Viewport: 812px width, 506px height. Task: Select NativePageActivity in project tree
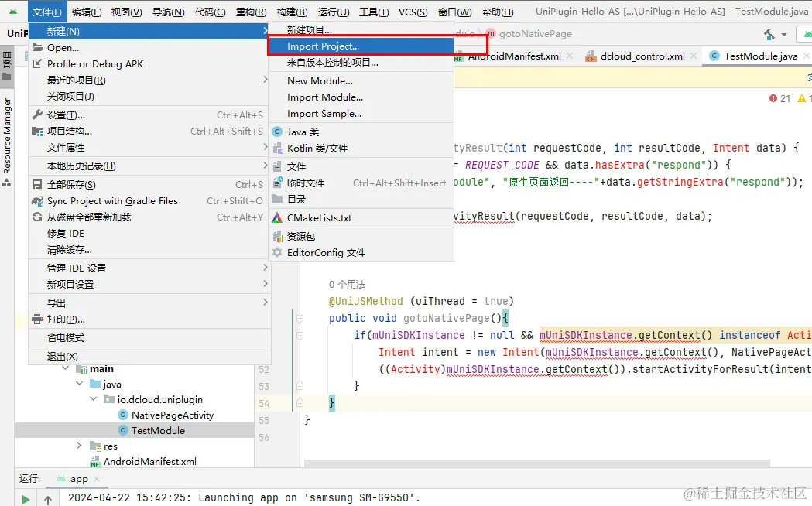point(172,415)
